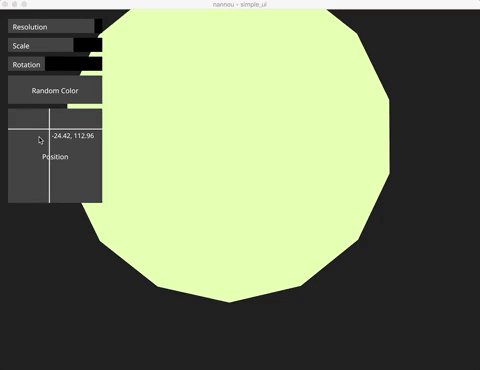The image size is (480, 370).
Task: Set Resolution slider to its black unfilled end
Action: click(99, 26)
